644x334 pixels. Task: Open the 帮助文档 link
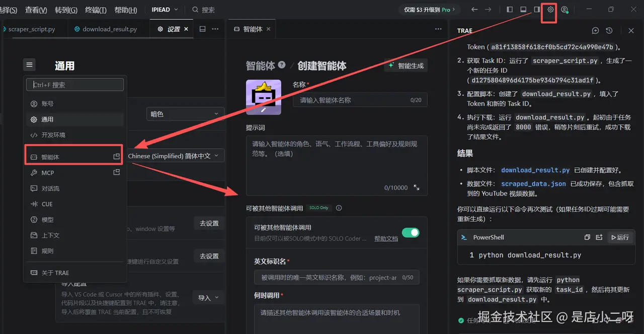click(386, 238)
